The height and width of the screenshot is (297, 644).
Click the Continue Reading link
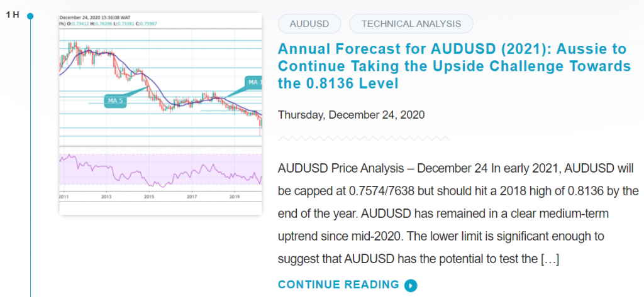(x=338, y=284)
